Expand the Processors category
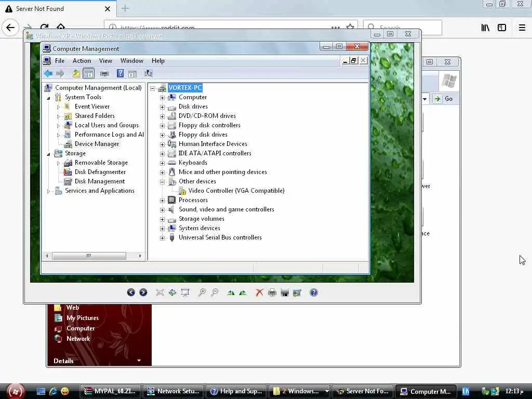Screen dimensions: 532x399 pyautogui.click(x=162, y=201)
